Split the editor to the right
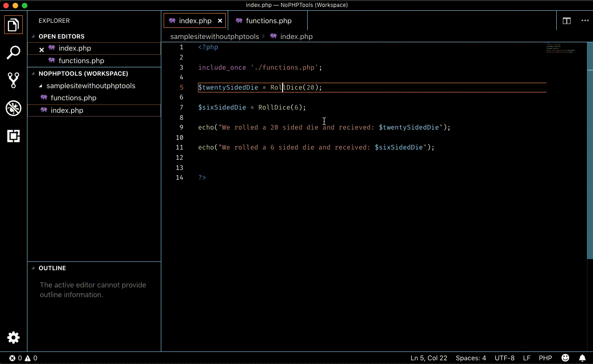The width and height of the screenshot is (593, 364). [x=567, y=20]
